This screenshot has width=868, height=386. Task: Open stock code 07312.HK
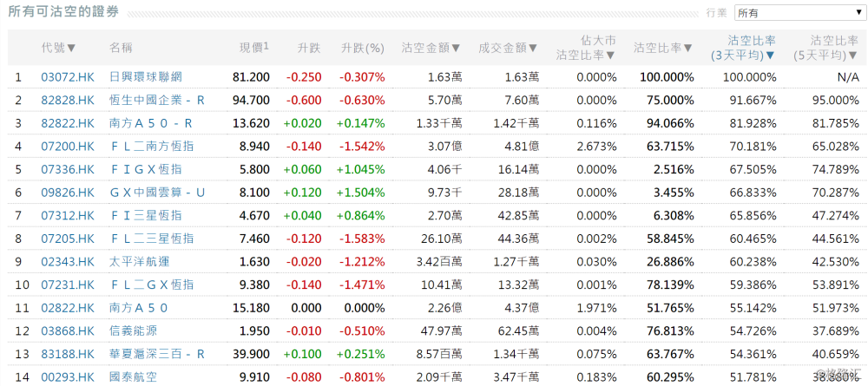point(68,215)
